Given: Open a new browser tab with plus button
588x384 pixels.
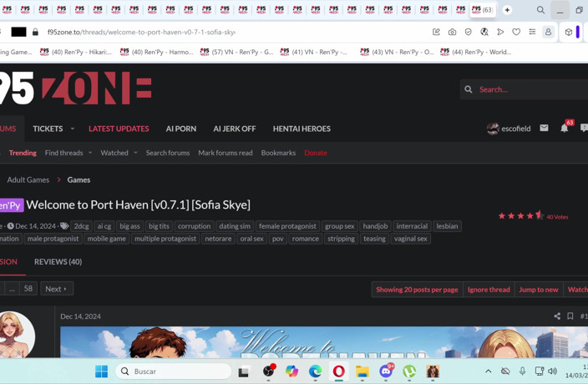Looking at the screenshot, I should (507, 10).
